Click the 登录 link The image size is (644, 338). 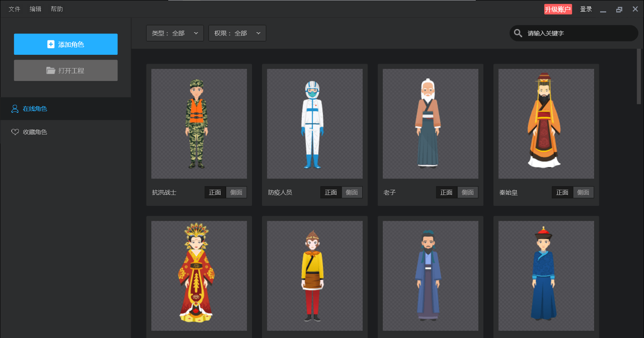586,9
